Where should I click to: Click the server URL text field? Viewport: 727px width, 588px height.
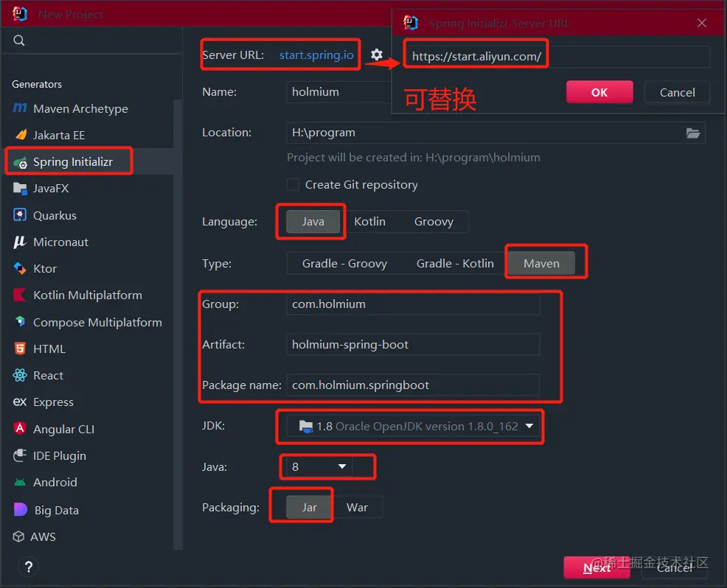(x=557, y=57)
